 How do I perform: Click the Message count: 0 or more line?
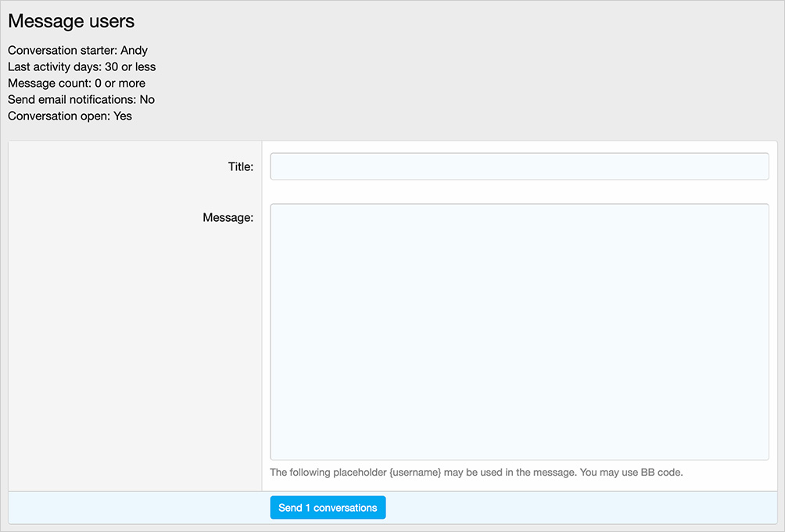coord(77,84)
